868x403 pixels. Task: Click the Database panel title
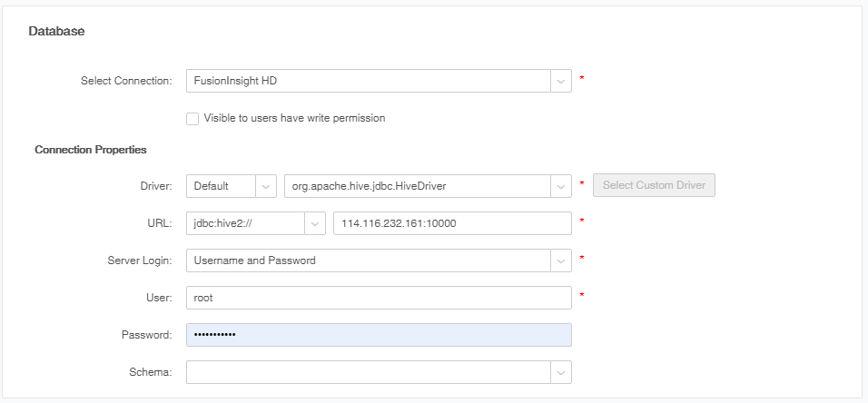[x=56, y=32]
